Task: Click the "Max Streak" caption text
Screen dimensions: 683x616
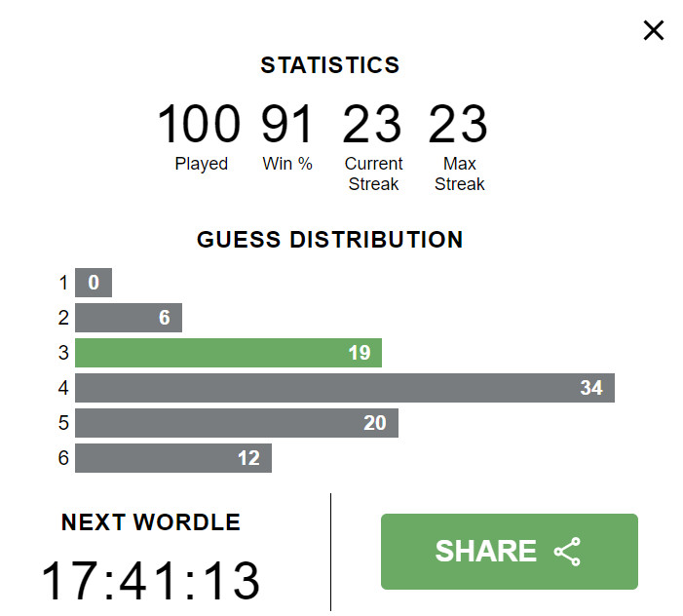Action: (459, 173)
